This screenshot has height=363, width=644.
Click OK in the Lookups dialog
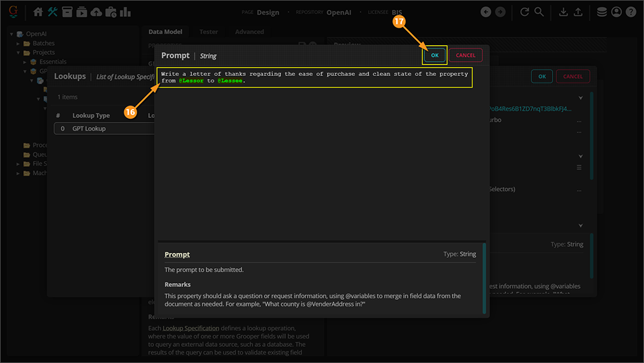pos(542,77)
